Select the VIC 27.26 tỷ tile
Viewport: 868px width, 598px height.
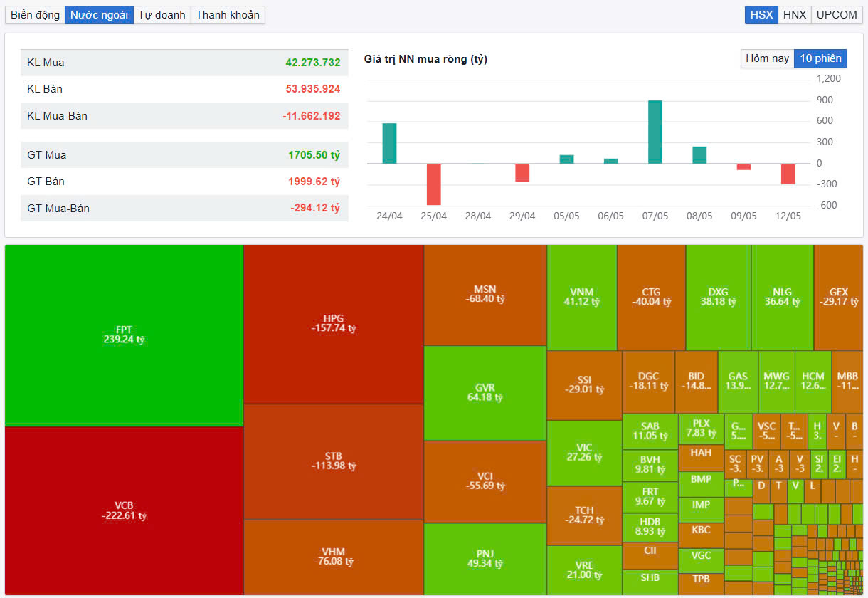pyautogui.click(x=584, y=453)
